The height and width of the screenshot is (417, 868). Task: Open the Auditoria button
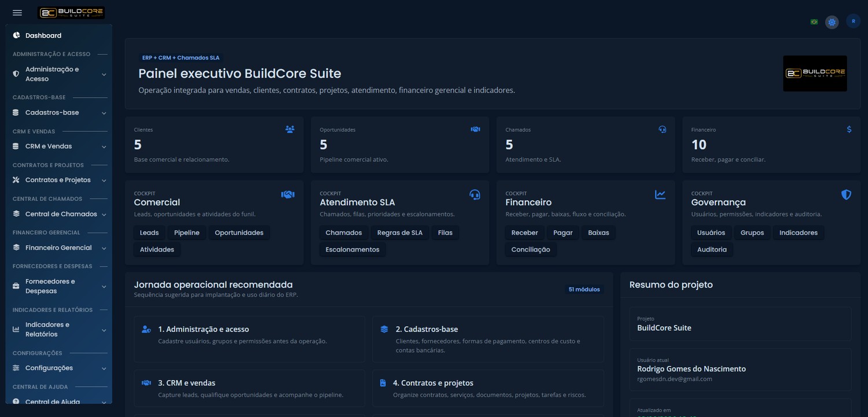coord(712,249)
